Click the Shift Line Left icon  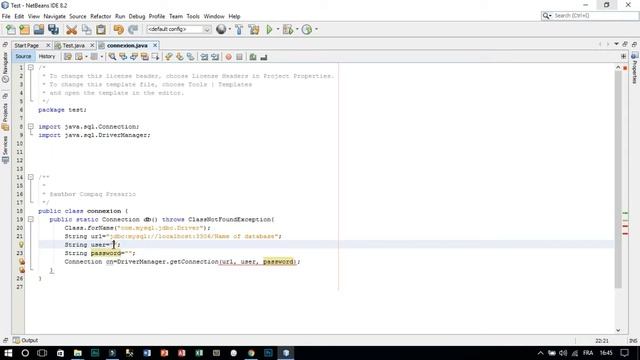pyautogui.click(x=204, y=57)
